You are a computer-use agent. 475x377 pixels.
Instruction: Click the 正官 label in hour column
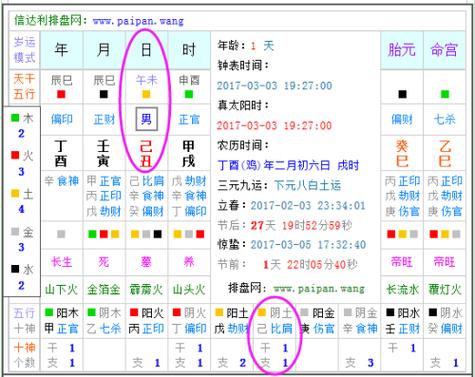pos(189,119)
